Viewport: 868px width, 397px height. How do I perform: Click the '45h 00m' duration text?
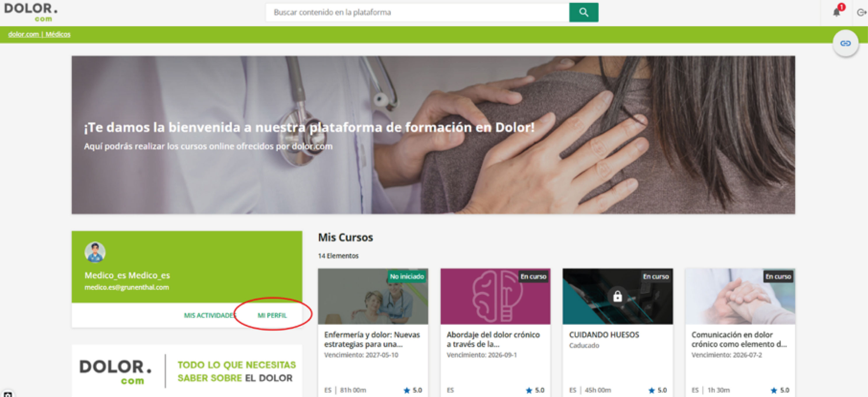pos(598,390)
